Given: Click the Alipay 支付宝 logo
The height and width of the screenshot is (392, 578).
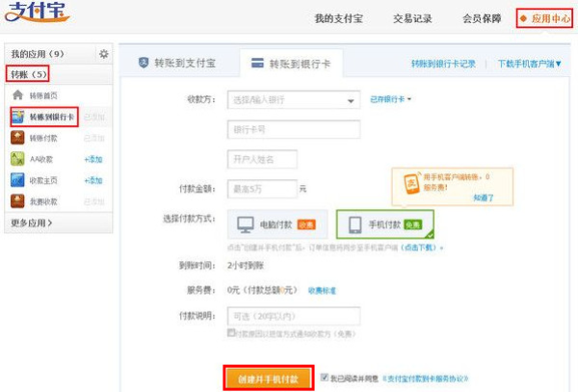Looking at the screenshot, I should [x=37, y=15].
